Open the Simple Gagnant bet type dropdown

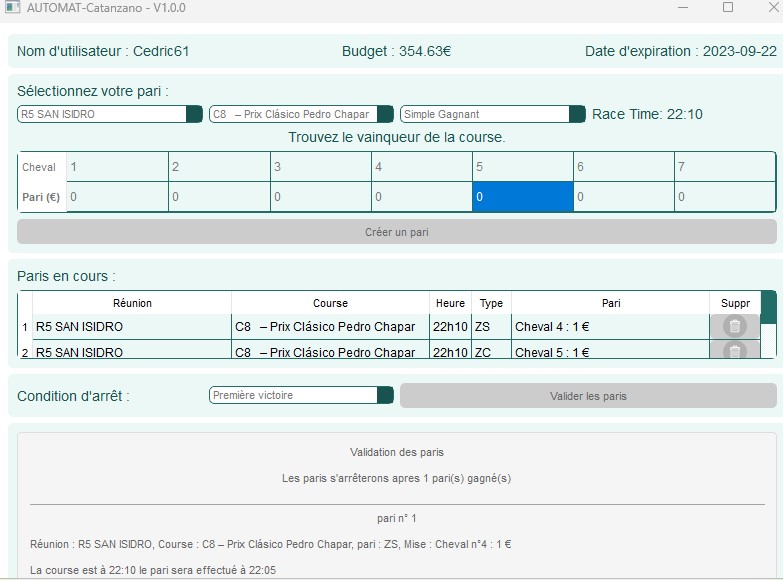tap(492, 114)
